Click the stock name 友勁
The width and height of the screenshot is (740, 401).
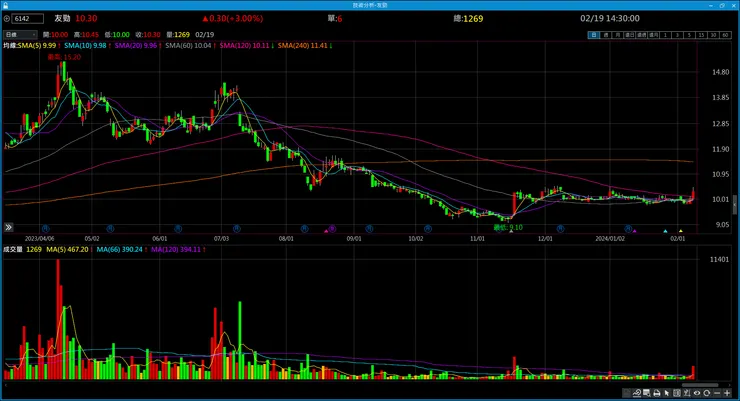point(62,18)
